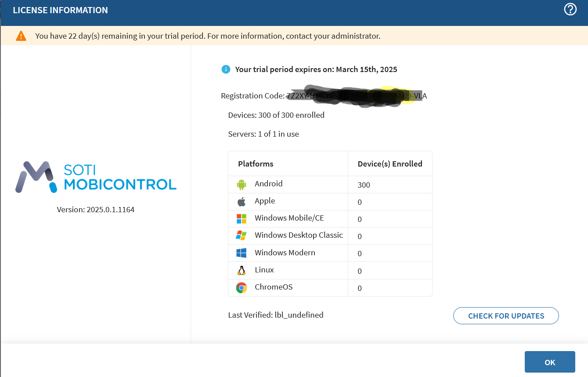Screen dimensions: 588x377
Task: Click the orange trial warning triangle icon
Action: [21, 36]
